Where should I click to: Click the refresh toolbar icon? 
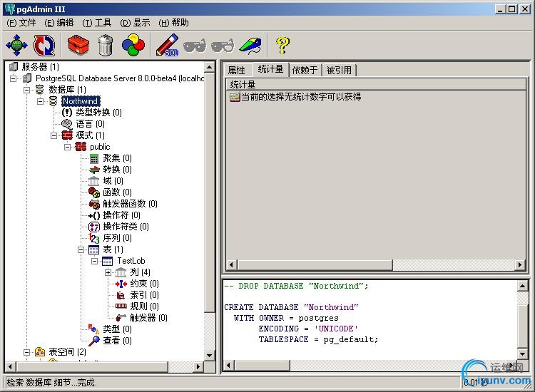point(44,45)
